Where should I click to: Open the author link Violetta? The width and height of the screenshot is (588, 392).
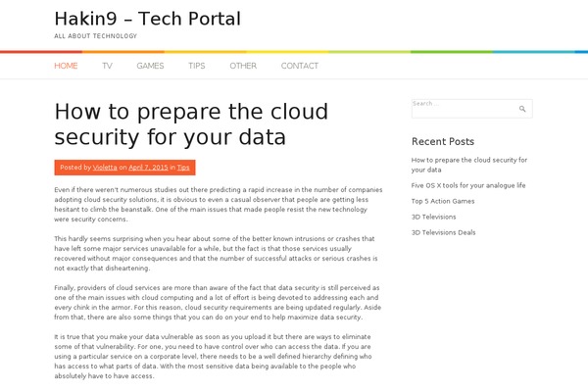[x=105, y=168]
